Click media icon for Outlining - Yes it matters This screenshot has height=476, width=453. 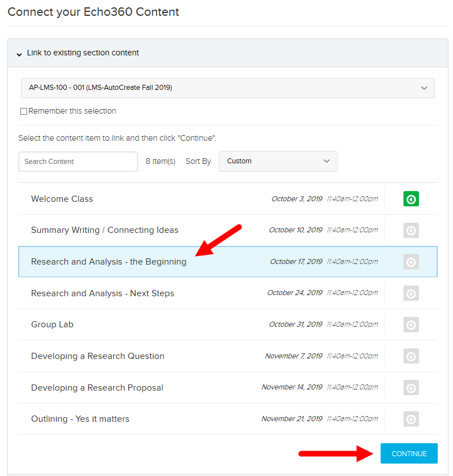(411, 419)
